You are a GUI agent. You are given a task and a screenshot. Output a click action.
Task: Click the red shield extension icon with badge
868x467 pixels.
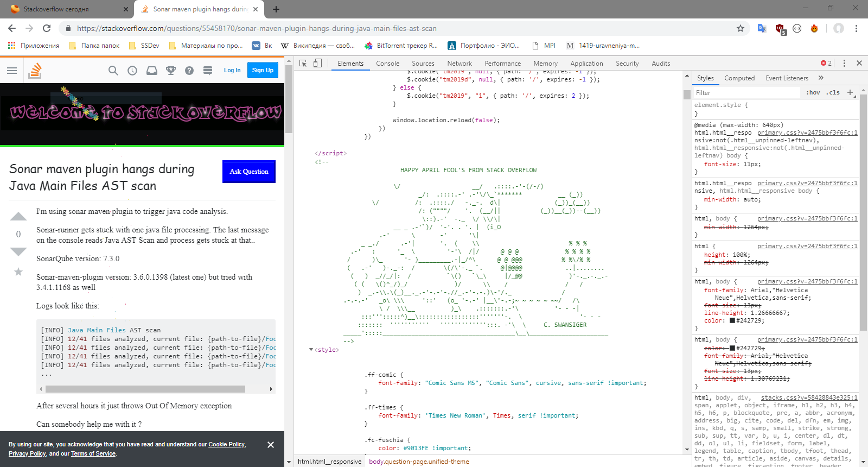780,29
